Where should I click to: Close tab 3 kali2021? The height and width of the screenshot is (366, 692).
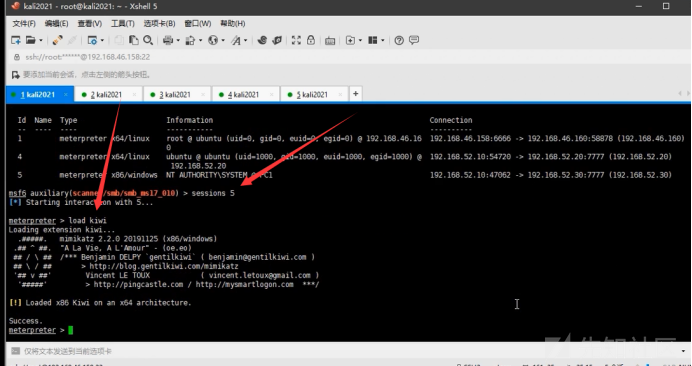[203, 94]
